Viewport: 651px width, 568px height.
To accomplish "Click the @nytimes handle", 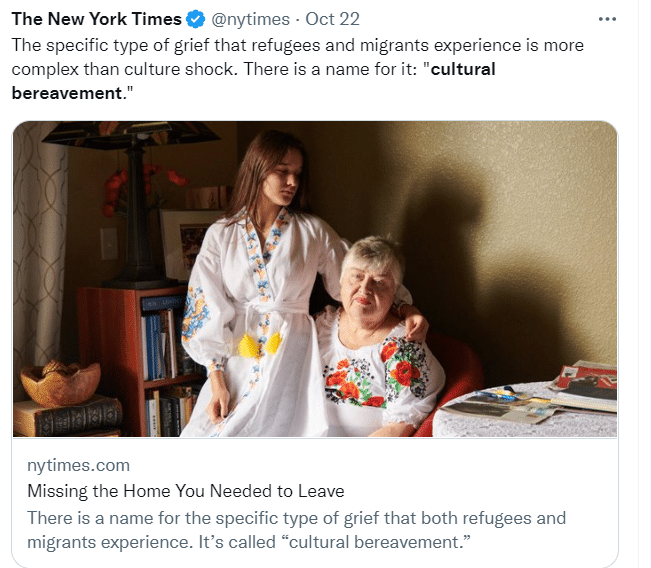I will pyautogui.click(x=250, y=19).
